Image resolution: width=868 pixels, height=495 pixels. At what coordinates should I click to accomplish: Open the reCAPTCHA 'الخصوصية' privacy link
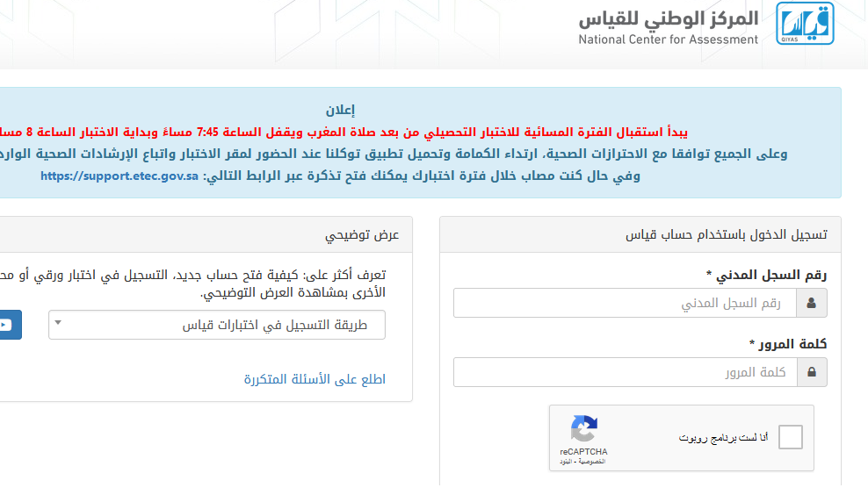[x=593, y=462]
